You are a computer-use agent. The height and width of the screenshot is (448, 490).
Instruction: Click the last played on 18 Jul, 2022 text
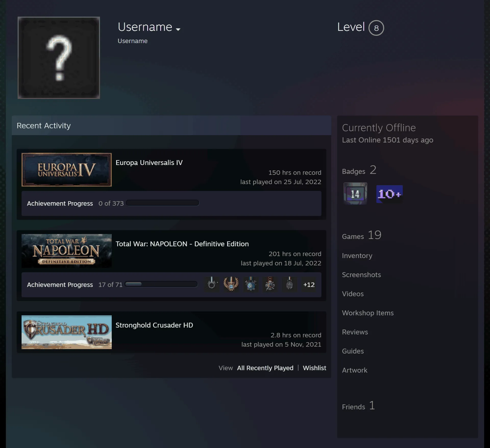281,263
